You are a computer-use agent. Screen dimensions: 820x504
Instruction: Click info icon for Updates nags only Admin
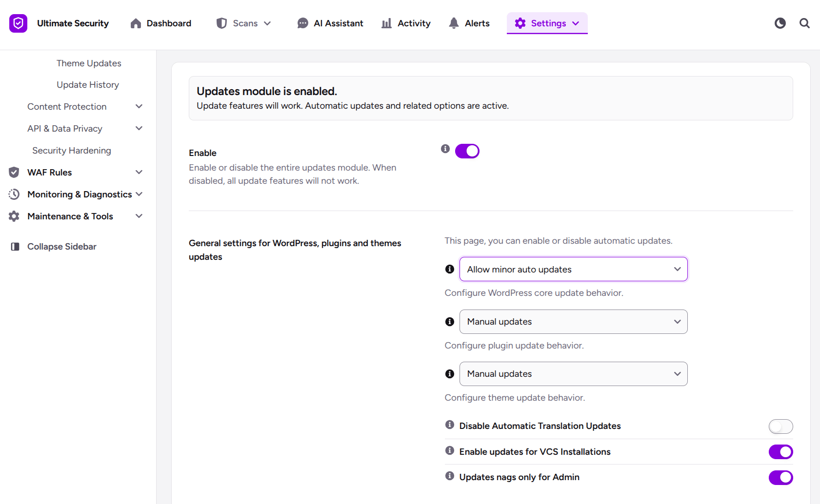coord(450,476)
